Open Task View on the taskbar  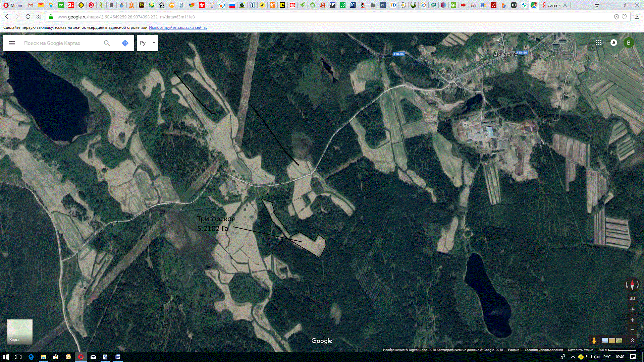18,357
